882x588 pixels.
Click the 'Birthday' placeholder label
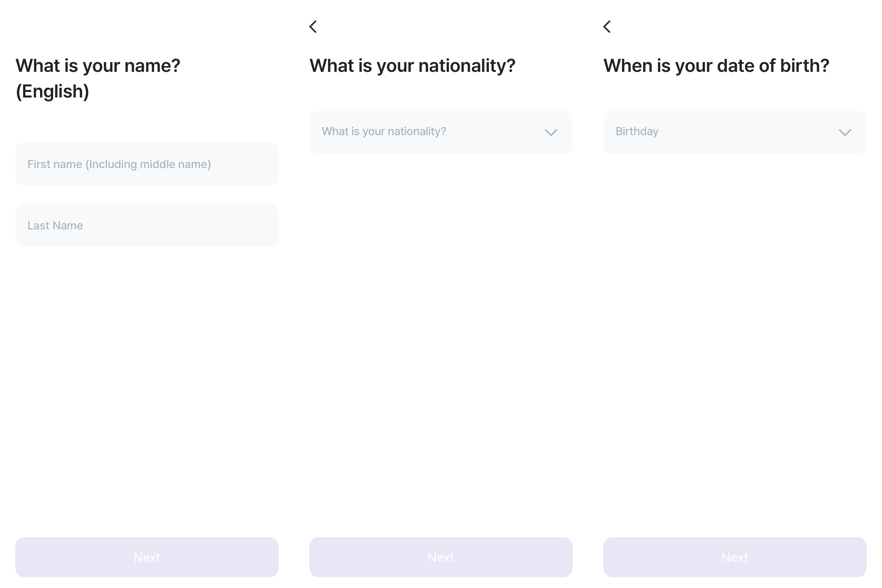(637, 132)
